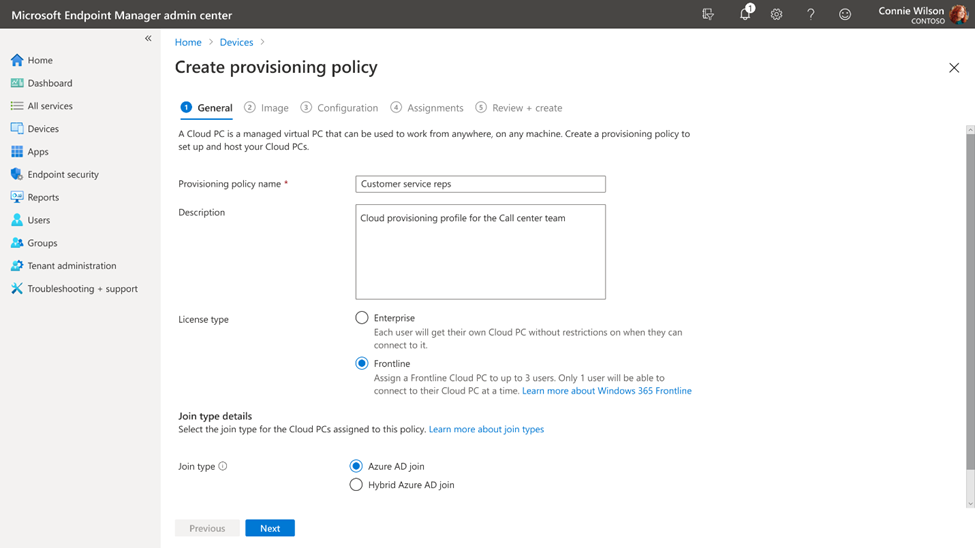Image resolution: width=975 pixels, height=548 pixels.
Task: Choose Hybrid Azure AD join option
Action: coord(356,485)
